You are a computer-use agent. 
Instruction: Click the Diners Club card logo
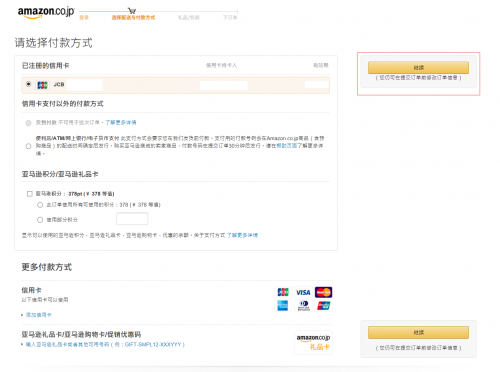(x=303, y=305)
